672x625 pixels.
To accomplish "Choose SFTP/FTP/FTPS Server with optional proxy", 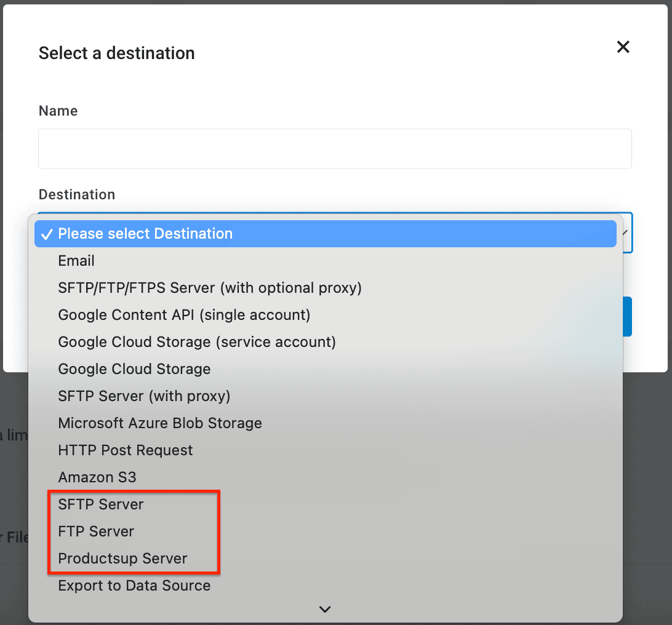I will coord(209,288).
